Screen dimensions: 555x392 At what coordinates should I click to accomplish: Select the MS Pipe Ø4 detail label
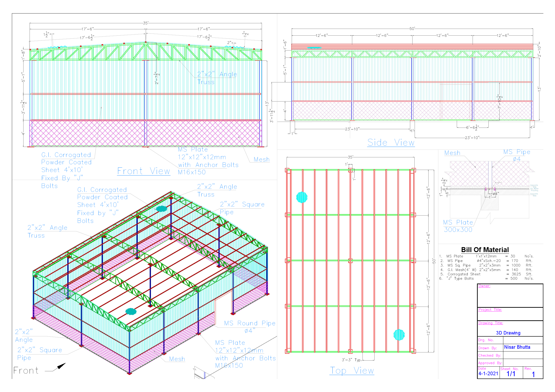(x=516, y=155)
